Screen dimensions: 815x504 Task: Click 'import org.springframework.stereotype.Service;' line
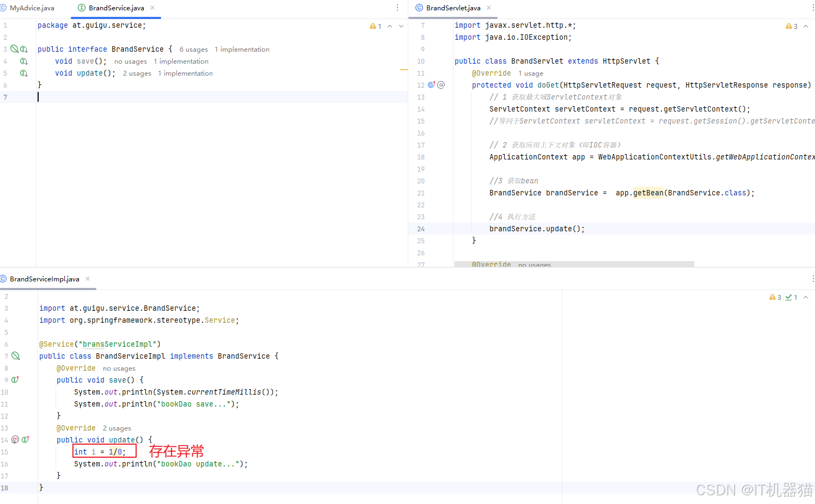(x=139, y=321)
